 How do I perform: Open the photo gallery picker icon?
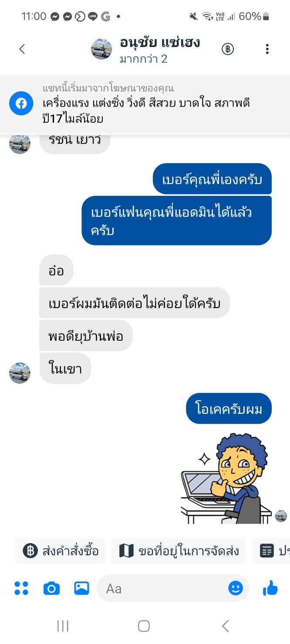(x=81, y=588)
